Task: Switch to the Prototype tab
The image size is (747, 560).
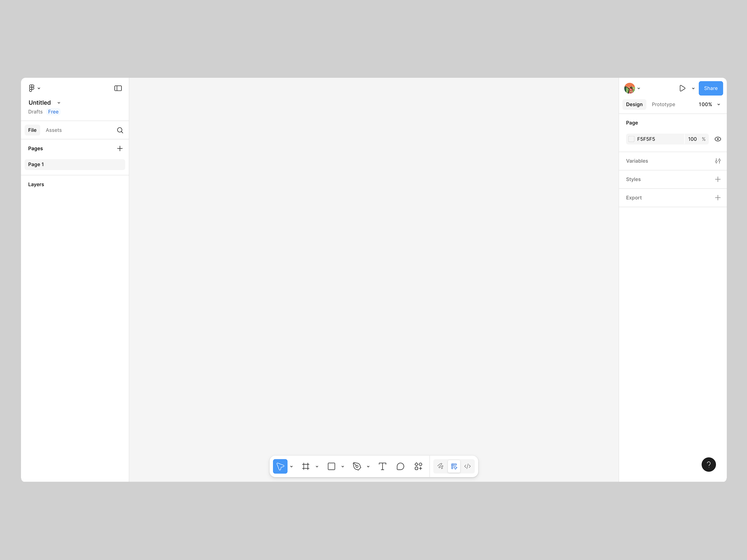Action: pyautogui.click(x=663, y=105)
